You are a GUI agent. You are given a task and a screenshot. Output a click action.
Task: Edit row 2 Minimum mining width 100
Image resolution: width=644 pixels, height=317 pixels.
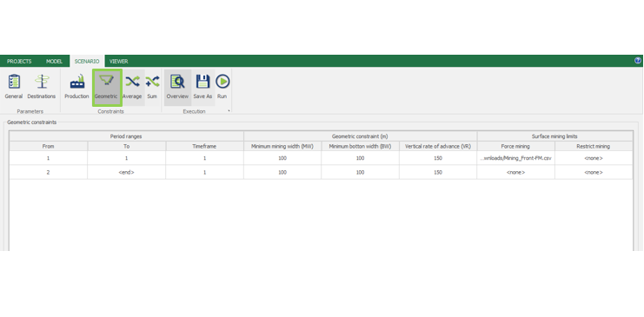coord(282,173)
